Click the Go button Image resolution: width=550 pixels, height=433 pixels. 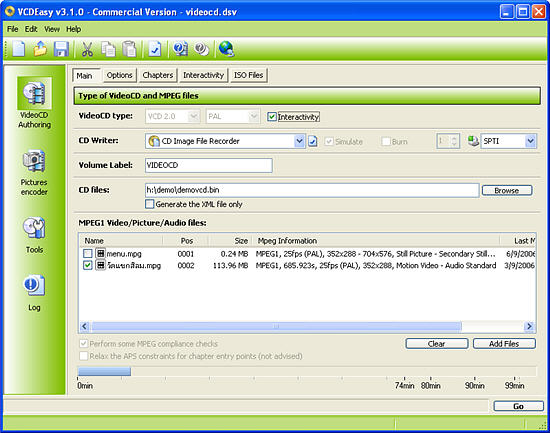[x=518, y=406]
